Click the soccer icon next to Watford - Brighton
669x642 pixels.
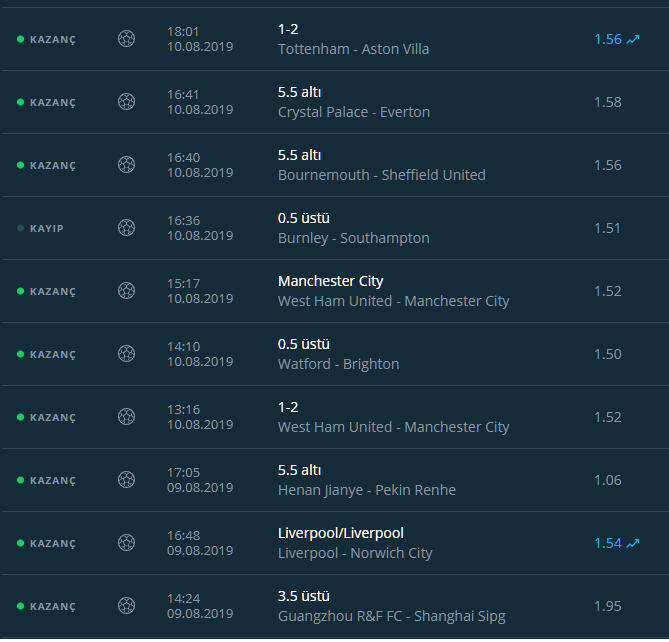pyautogui.click(x=126, y=354)
